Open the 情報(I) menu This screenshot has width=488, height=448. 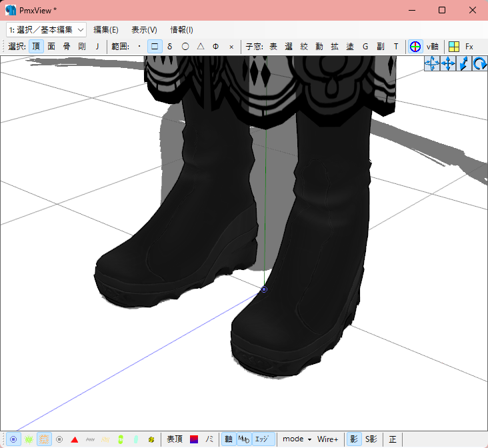[181, 29]
